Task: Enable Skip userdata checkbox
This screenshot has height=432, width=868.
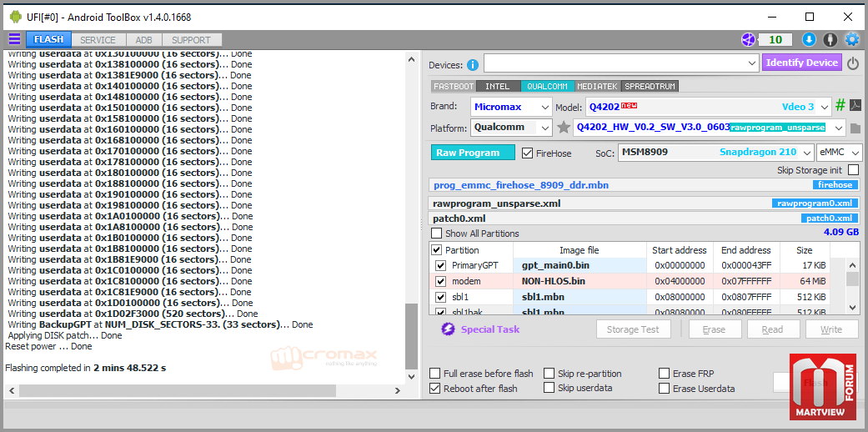Action: [549, 388]
